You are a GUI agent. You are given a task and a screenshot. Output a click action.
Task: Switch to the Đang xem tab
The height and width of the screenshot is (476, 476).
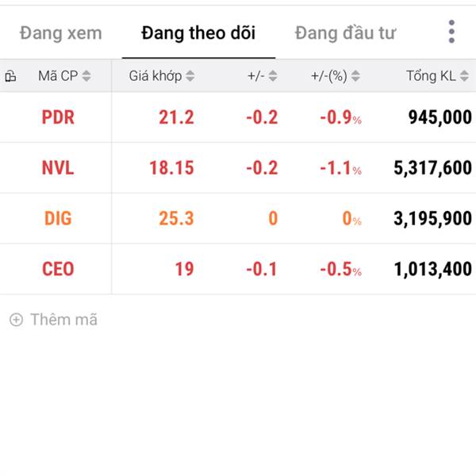(x=61, y=33)
